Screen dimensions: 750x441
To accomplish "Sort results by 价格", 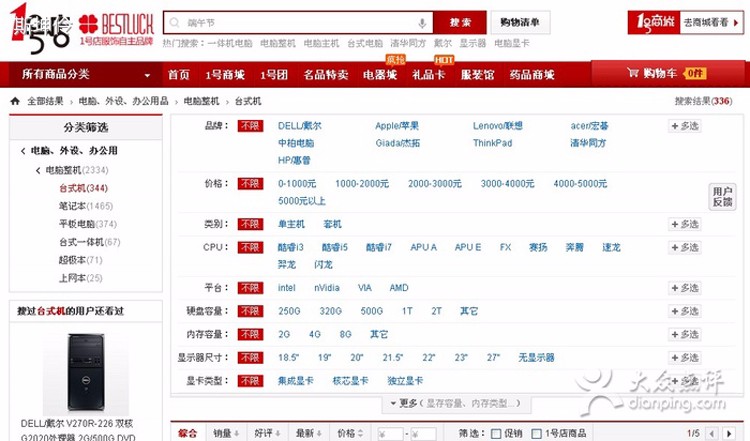I will click(x=350, y=433).
